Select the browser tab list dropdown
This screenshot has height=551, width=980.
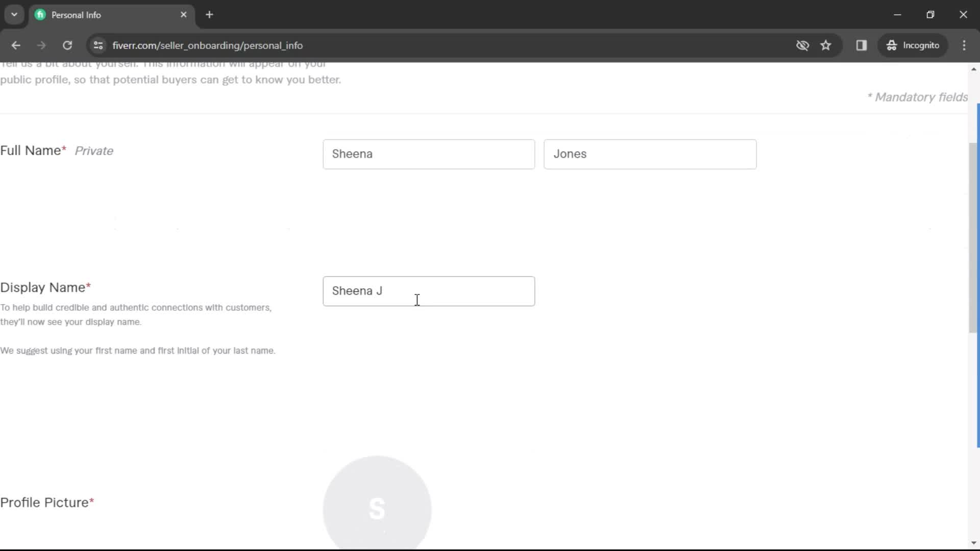click(x=14, y=14)
